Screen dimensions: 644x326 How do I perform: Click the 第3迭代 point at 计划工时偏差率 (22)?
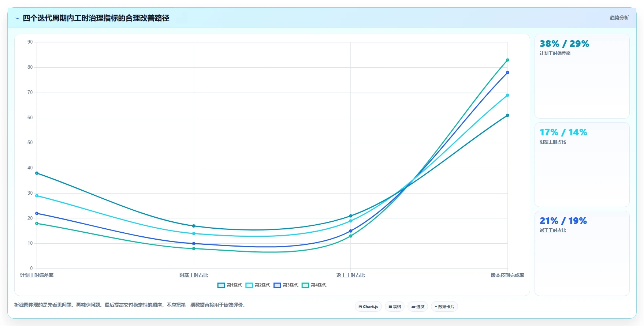pyautogui.click(x=37, y=213)
